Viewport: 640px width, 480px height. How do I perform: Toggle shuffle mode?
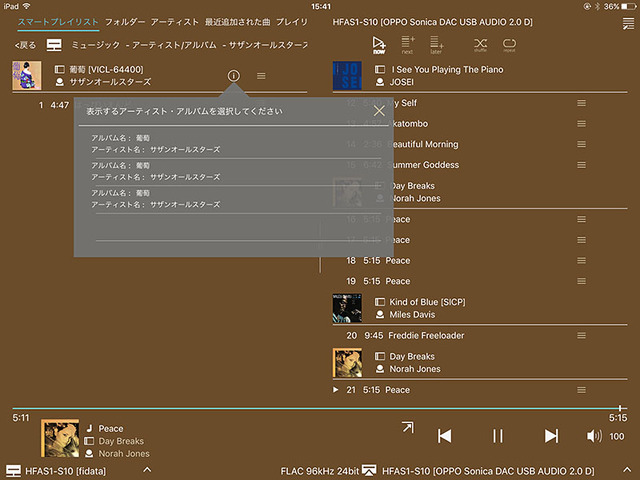[x=480, y=44]
